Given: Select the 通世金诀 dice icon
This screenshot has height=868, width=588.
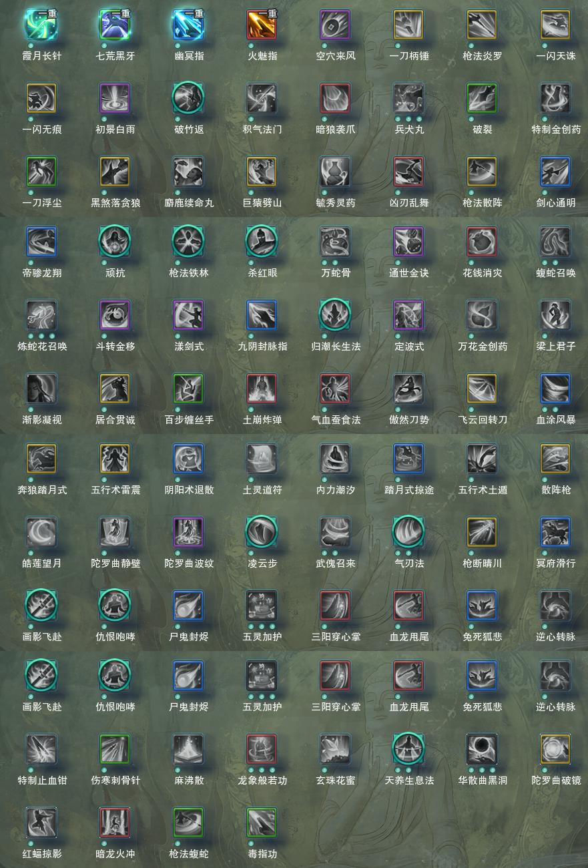Looking at the screenshot, I should tap(408, 242).
